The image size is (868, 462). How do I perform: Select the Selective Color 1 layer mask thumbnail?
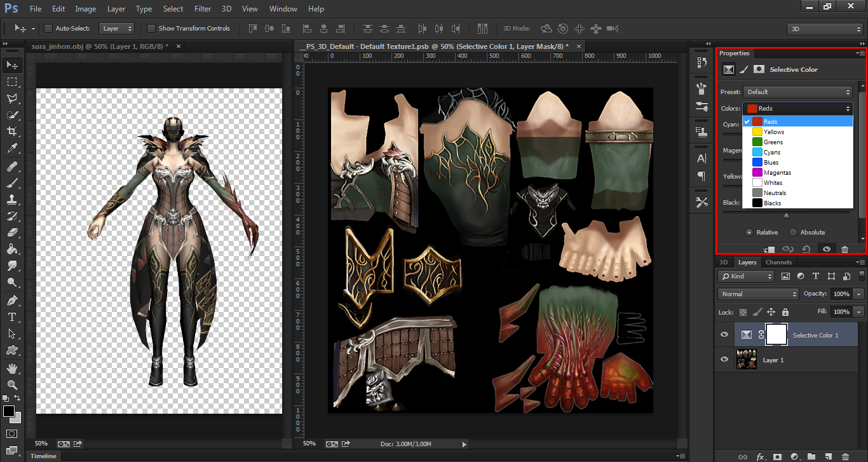click(x=776, y=335)
